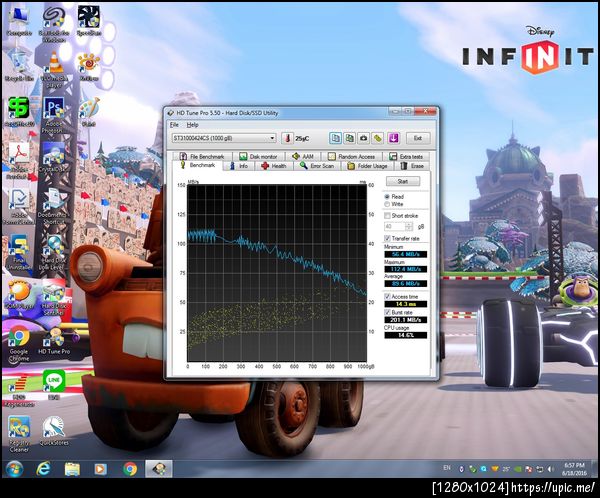Open the Help menu

[192, 125]
